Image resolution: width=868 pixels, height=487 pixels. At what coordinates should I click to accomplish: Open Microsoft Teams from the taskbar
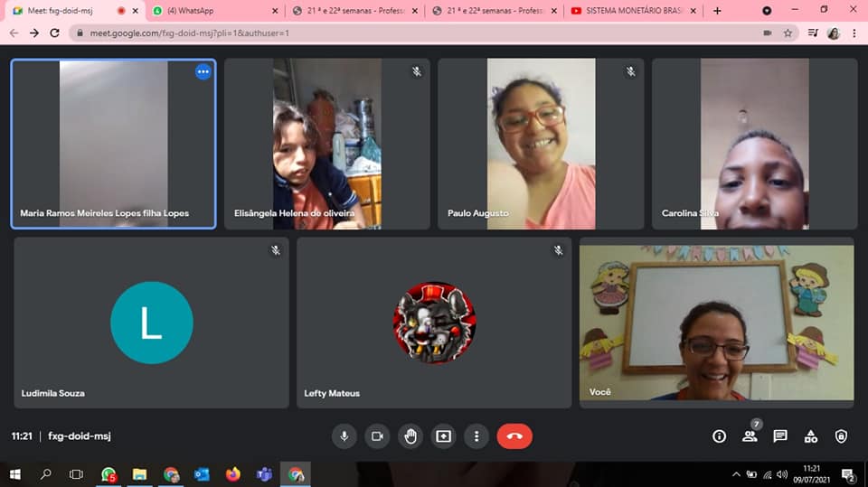(x=264, y=474)
